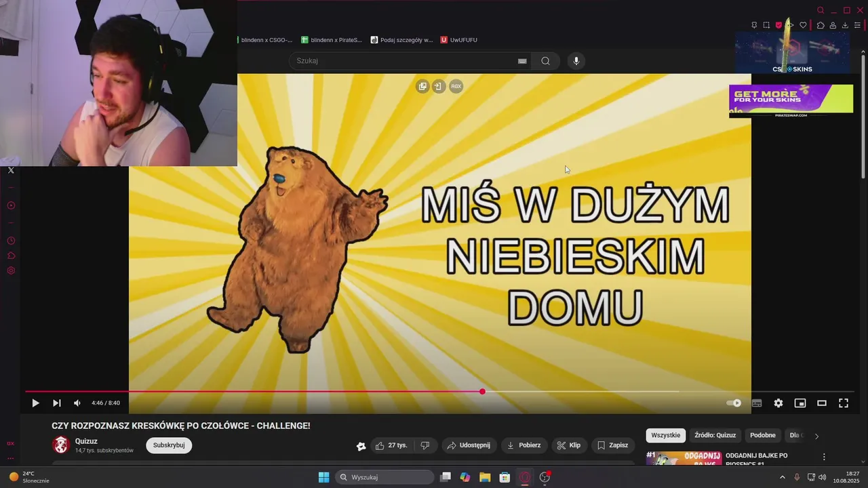Open the browser extensions cube icon
The width and height of the screenshot is (868, 488).
(821, 25)
